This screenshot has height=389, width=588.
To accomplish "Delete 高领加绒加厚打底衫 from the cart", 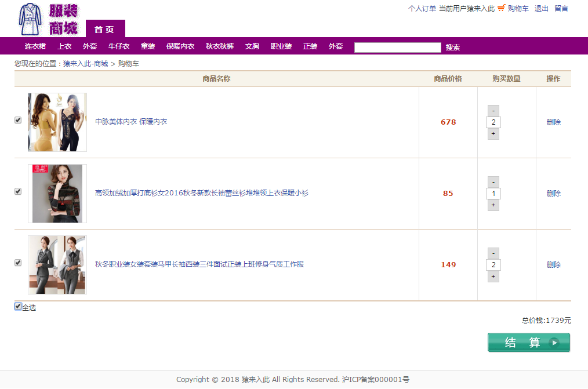I will tap(554, 193).
